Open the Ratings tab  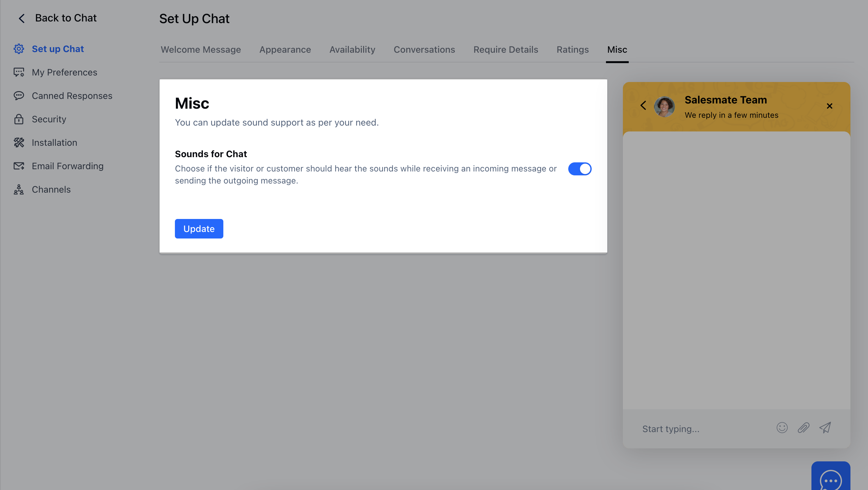pos(572,49)
